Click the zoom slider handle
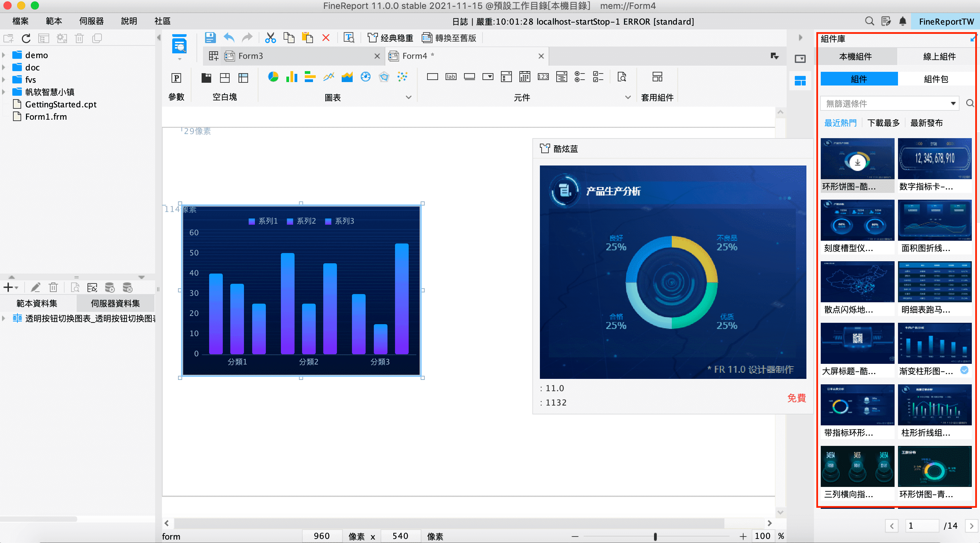 [x=655, y=536]
